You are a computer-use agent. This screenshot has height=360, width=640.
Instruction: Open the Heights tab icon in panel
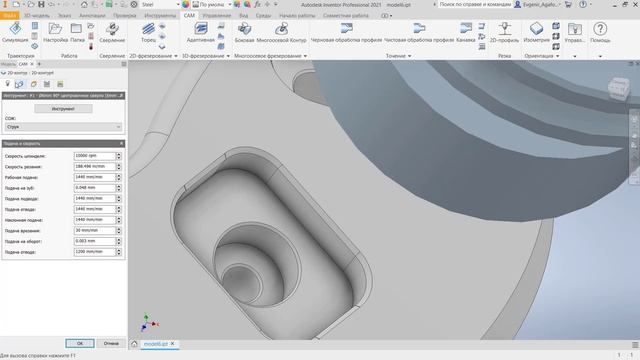33,84
